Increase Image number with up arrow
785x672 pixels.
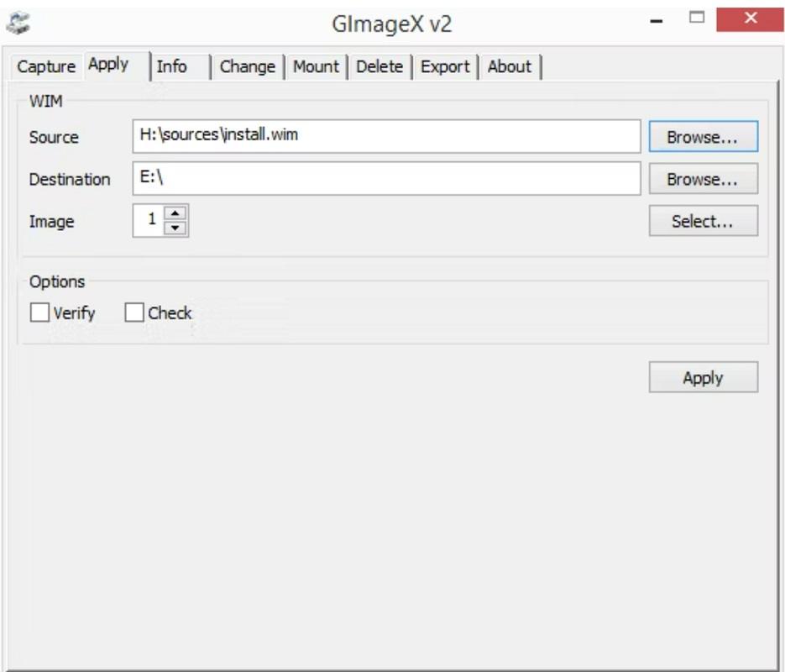(x=175, y=214)
